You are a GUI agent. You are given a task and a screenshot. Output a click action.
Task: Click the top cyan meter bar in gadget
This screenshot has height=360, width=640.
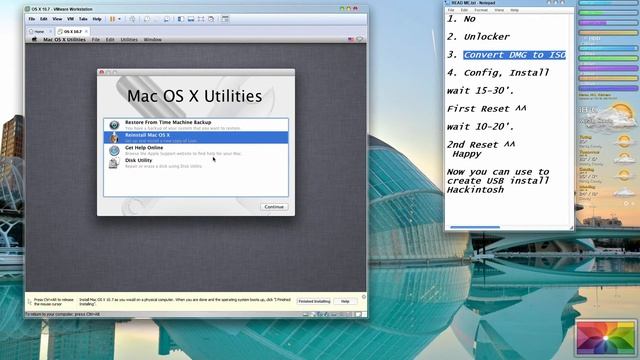tap(607, 3)
